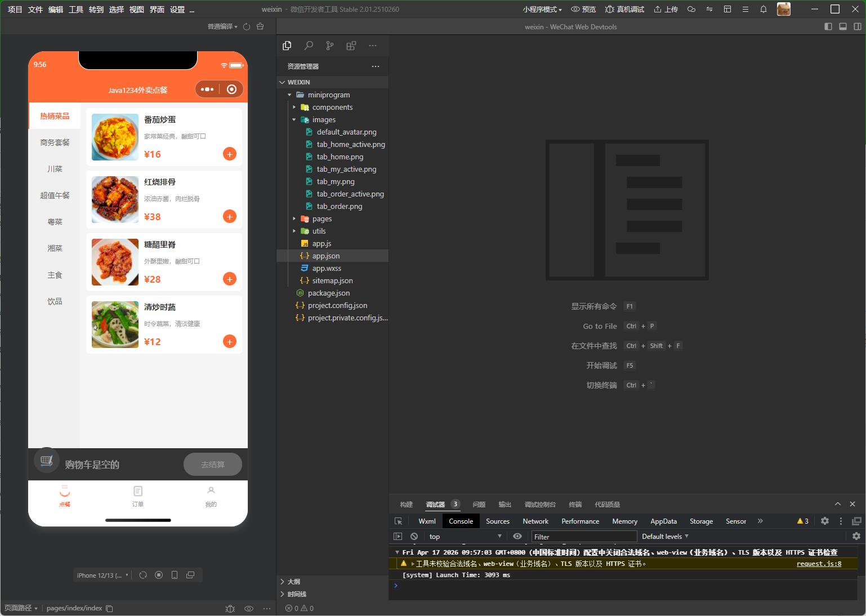This screenshot has height=616, width=866.
Task: Click the clear cache bucket icon
Action: point(260,26)
